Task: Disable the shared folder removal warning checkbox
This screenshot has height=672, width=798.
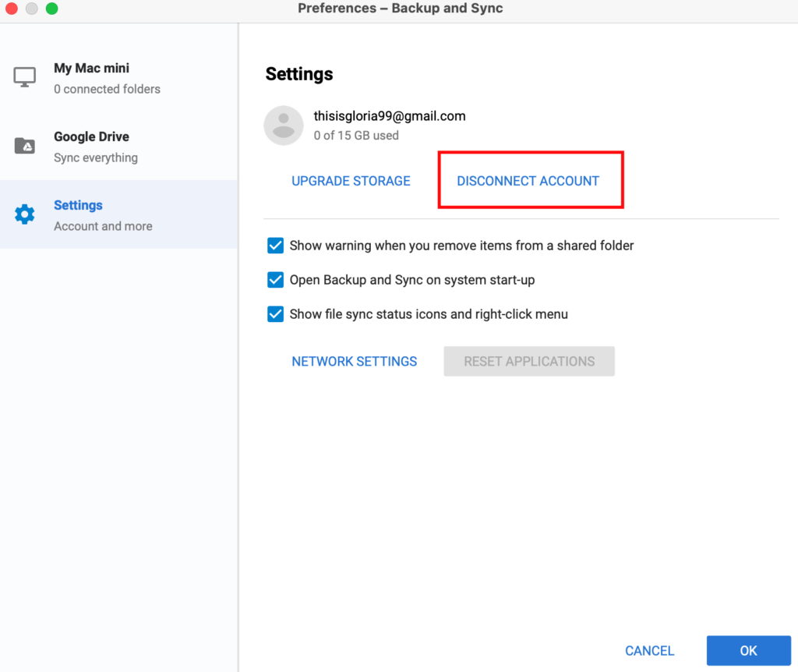Action: 275,246
